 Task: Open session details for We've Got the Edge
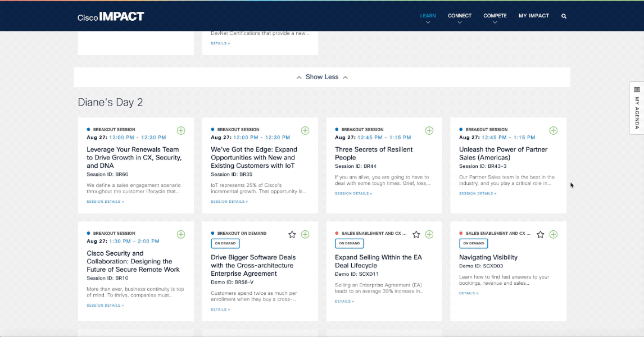click(x=229, y=202)
